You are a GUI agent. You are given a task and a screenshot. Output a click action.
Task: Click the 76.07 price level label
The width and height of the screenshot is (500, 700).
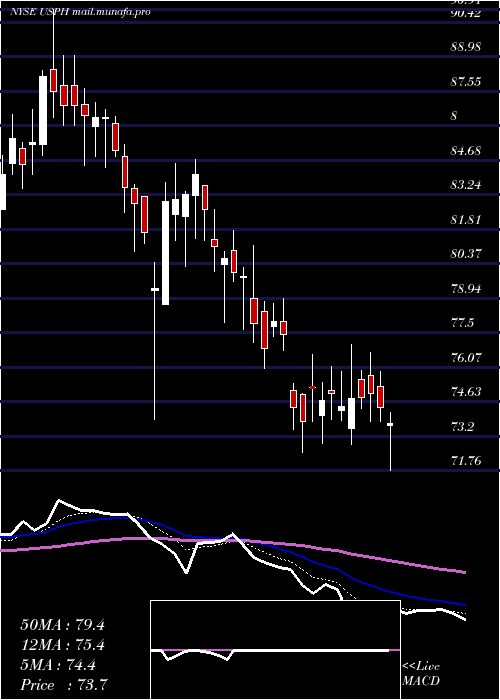(x=466, y=358)
